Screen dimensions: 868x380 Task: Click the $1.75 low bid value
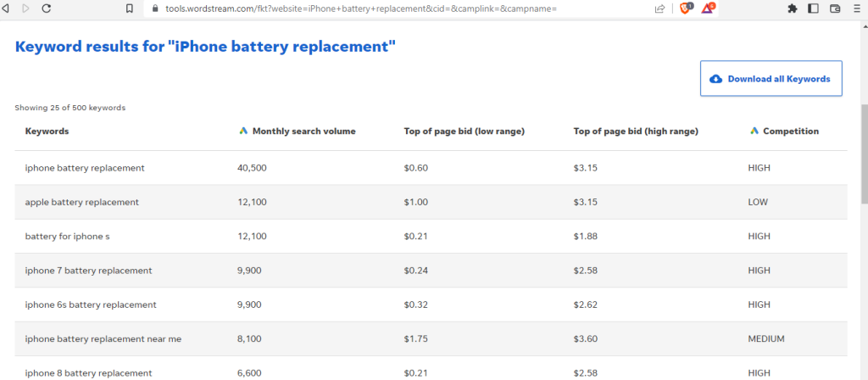pos(415,339)
